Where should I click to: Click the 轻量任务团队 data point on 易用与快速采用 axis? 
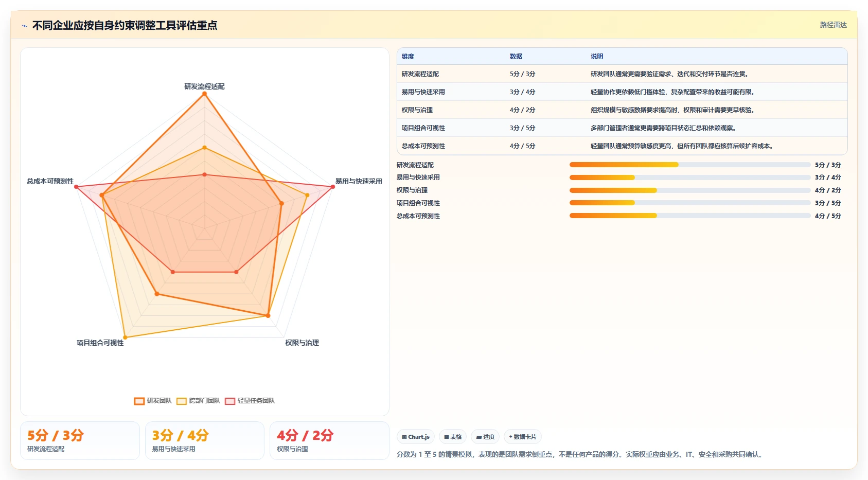click(333, 187)
